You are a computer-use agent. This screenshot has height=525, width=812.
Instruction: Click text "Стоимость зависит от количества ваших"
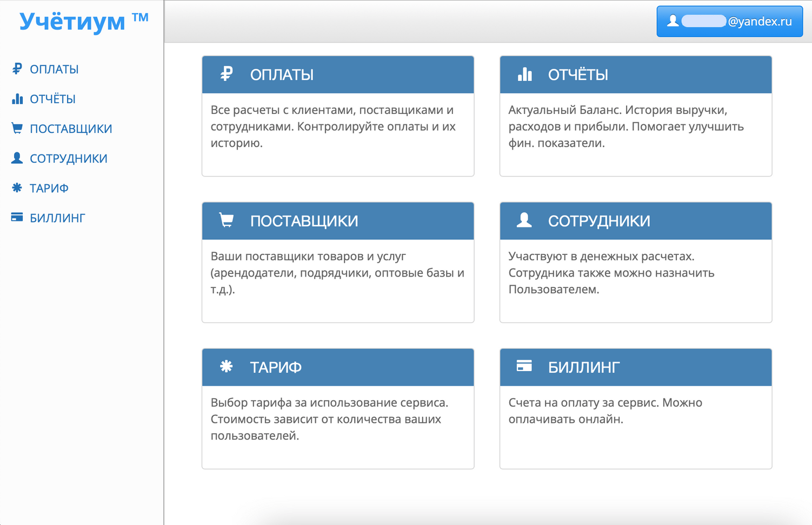tap(326, 420)
